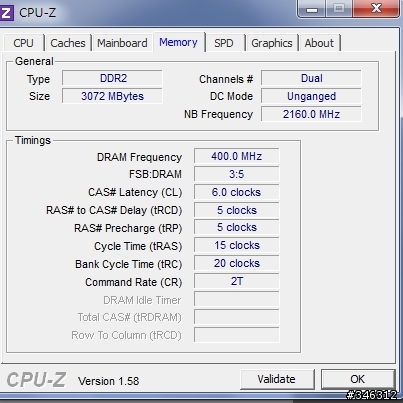Image resolution: width=403 pixels, height=403 pixels.
Task: Click the greyed DRAM Idle Timer label
Action: pos(142,300)
